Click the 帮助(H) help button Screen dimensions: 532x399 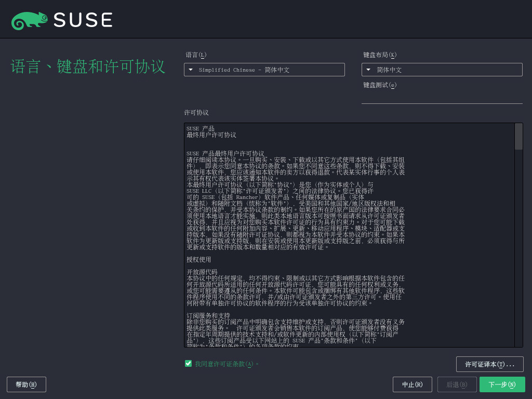tap(26, 384)
